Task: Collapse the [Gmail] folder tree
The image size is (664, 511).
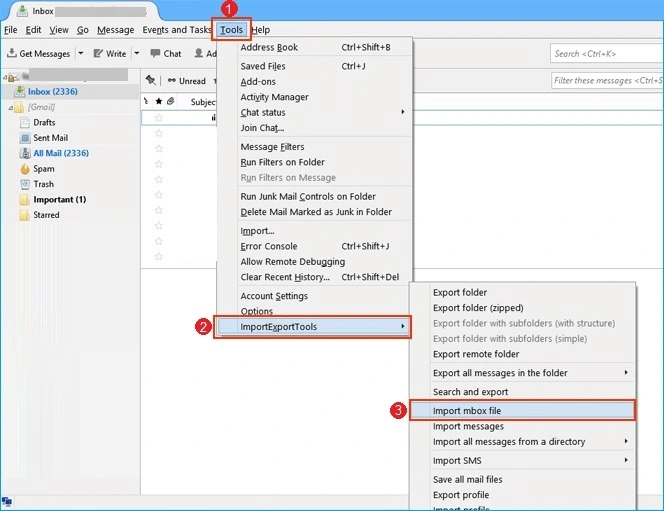Action: tap(11, 108)
